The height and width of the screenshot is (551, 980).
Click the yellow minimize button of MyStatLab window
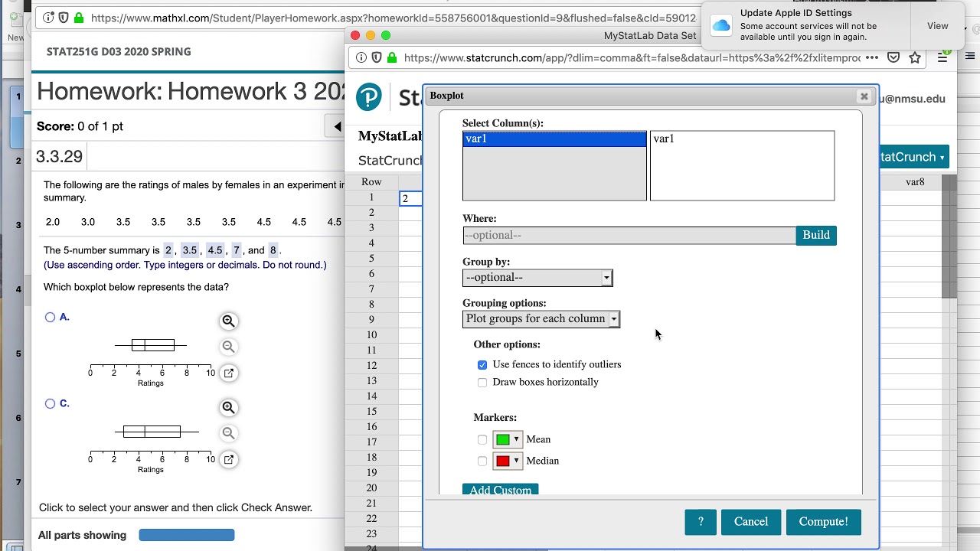371,35
